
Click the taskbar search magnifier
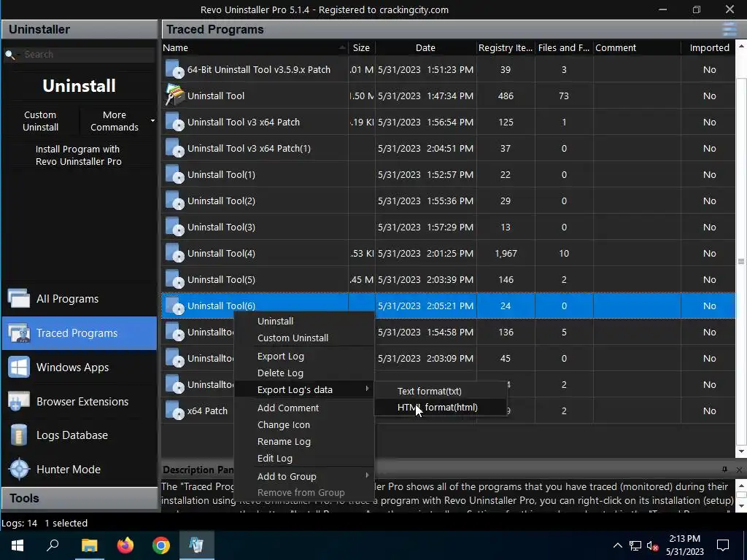point(53,545)
